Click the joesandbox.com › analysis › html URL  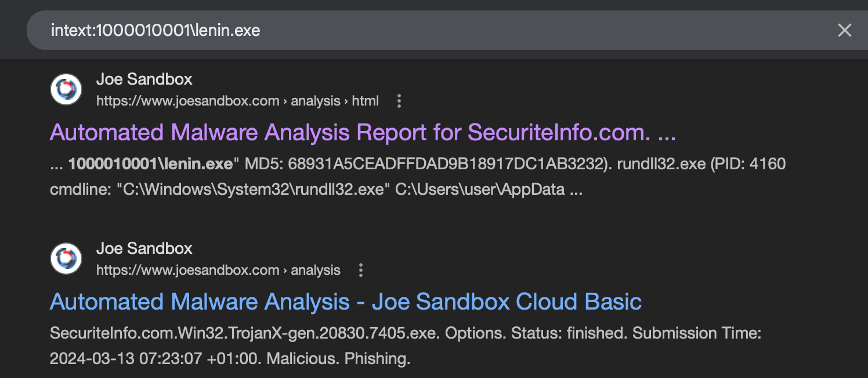(x=237, y=101)
